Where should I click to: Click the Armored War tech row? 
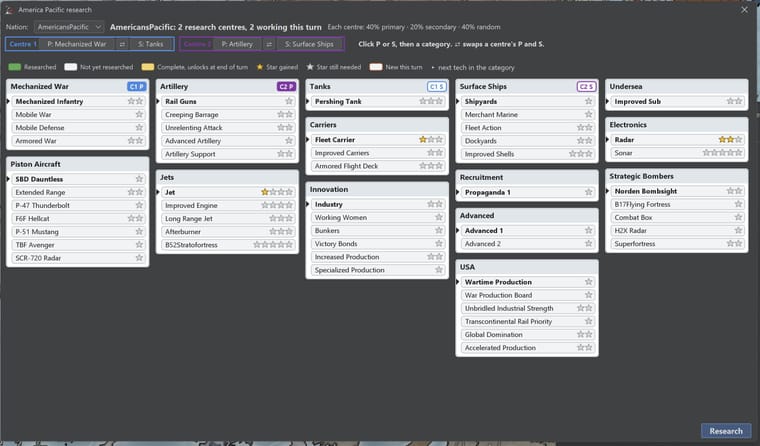coord(78,141)
